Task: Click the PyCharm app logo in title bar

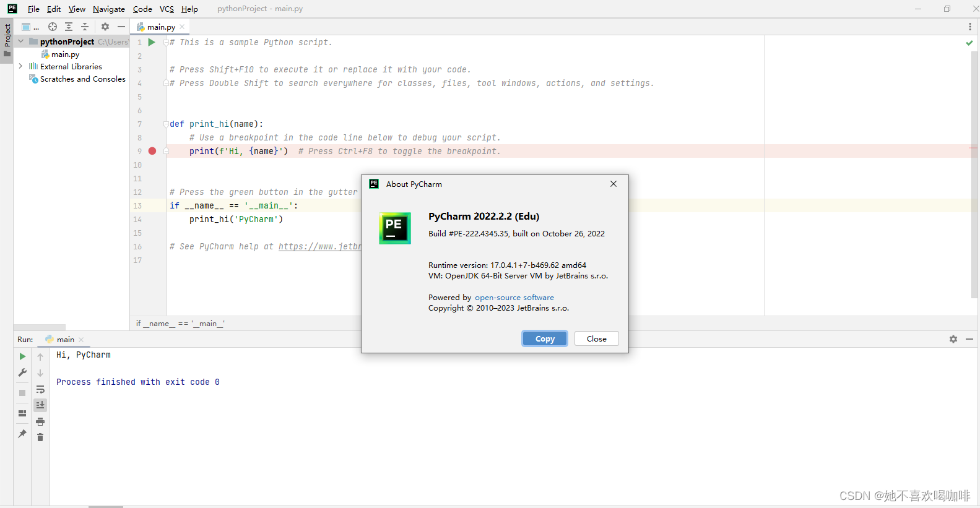Action: click(12, 9)
